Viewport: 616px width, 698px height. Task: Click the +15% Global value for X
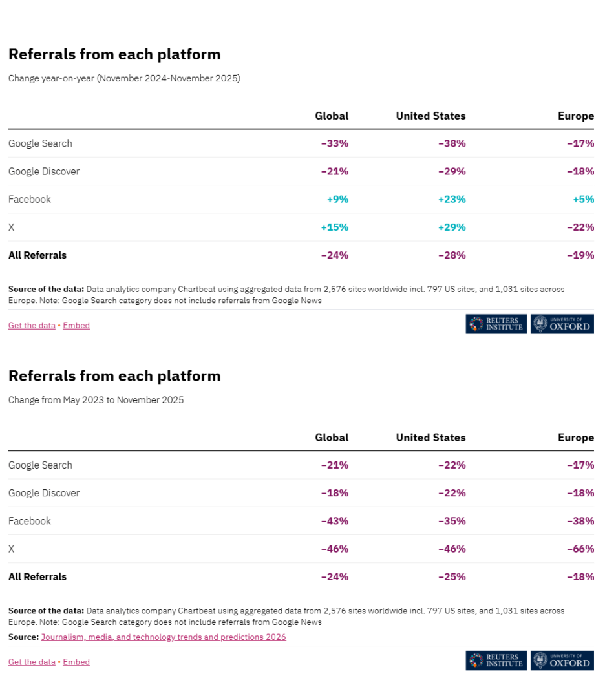pos(335,227)
